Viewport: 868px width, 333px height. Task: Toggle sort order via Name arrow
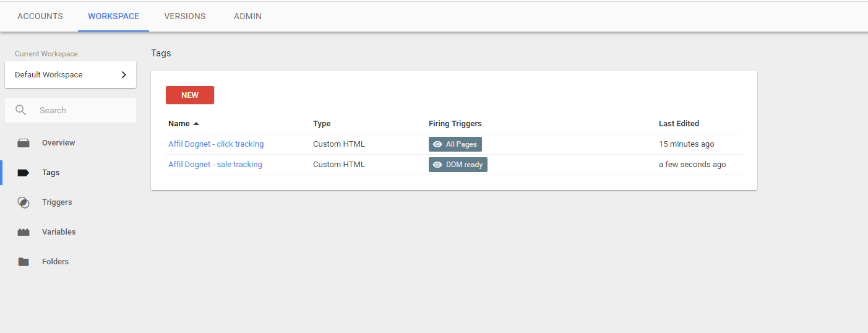(196, 124)
